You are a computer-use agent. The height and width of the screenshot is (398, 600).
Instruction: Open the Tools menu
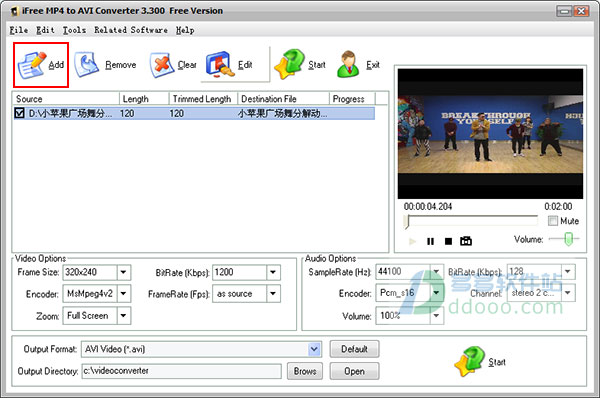pos(74,30)
